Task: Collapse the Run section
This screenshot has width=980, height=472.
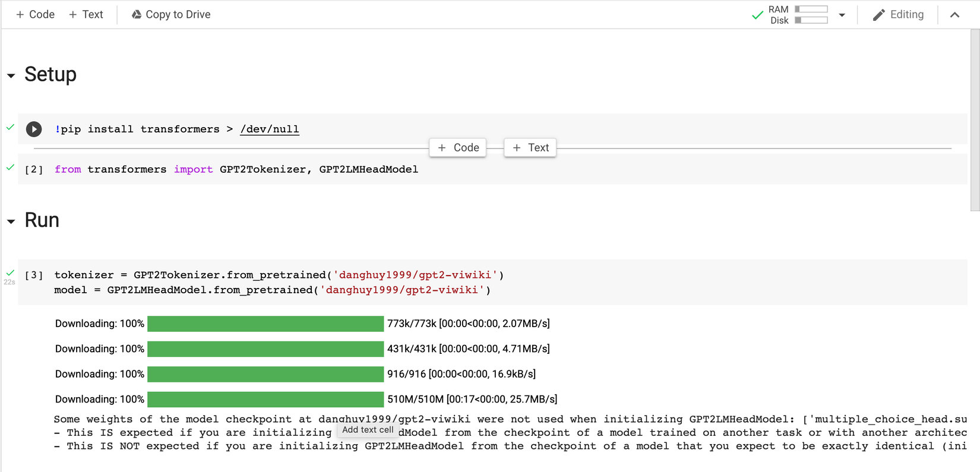Action: [x=11, y=221]
